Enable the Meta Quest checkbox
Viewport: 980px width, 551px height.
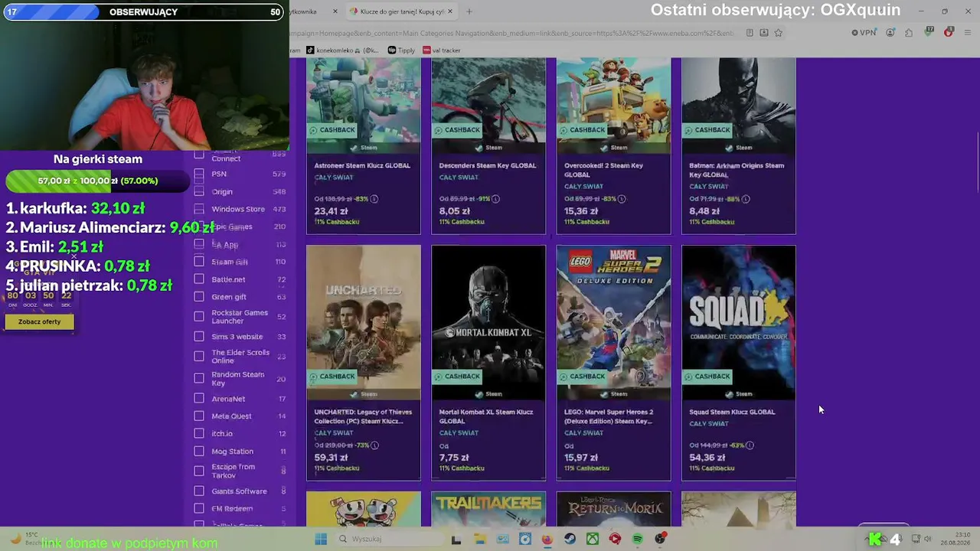(199, 416)
